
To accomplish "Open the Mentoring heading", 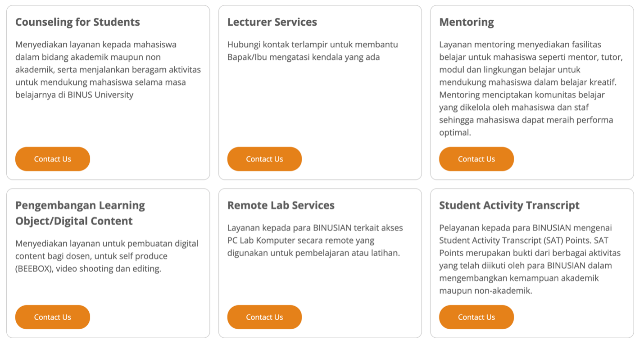I will coord(467,22).
